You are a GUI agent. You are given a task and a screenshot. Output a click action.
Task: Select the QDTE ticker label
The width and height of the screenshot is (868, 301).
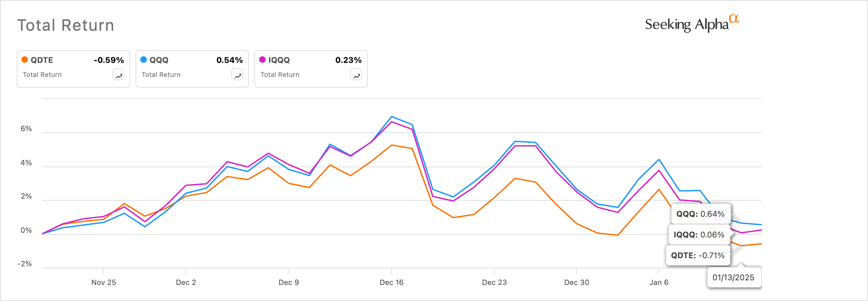point(42,60)
